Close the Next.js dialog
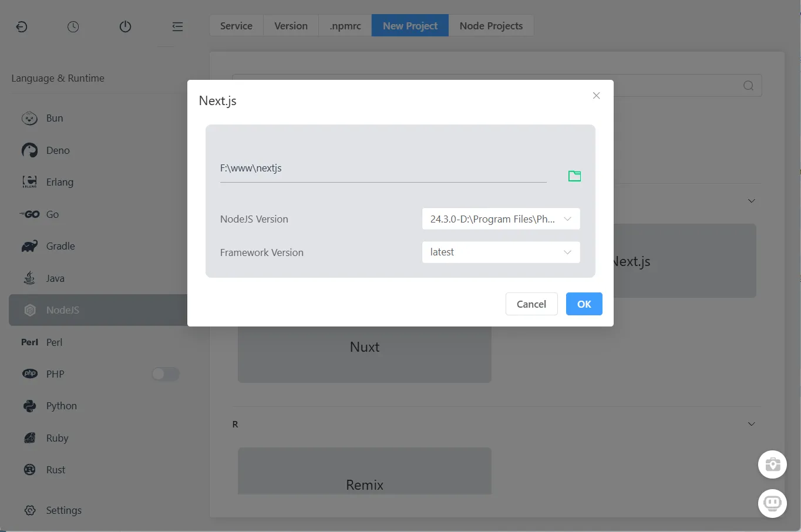 click(x=596, y=96)
